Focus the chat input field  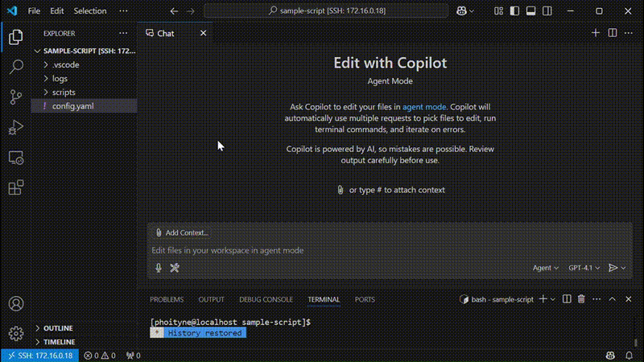click(x=390, y=250)
